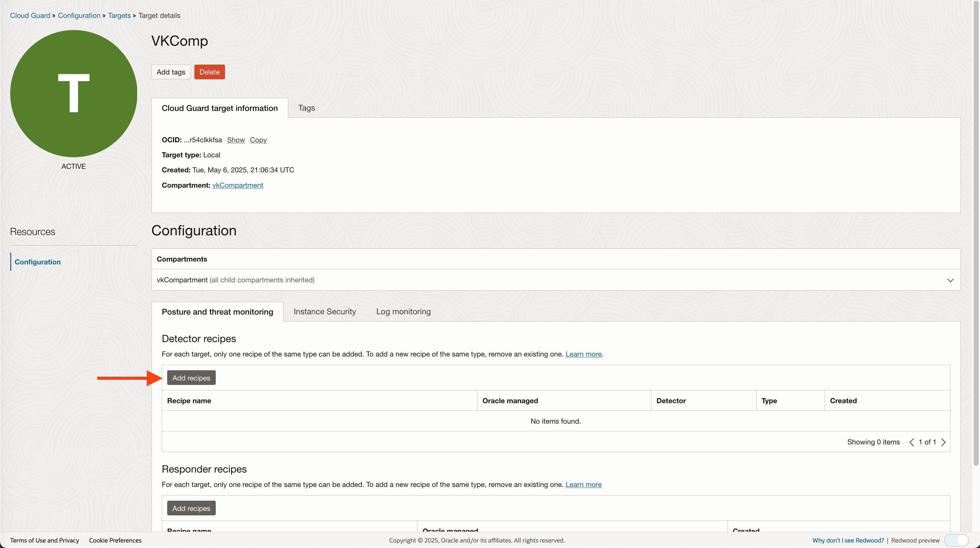Navigate to Targets breadcrumb
Screen dimensions: 980x548
click(x=119, y=15)
